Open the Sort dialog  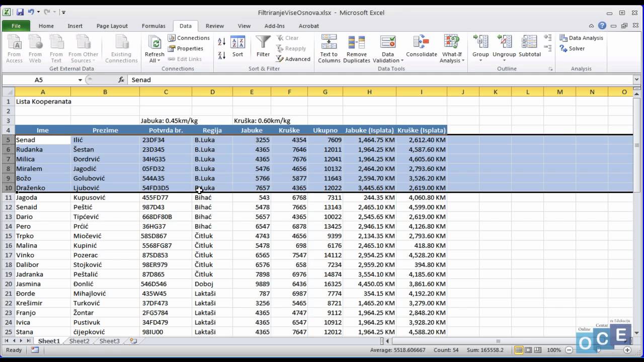click(237, 46)
